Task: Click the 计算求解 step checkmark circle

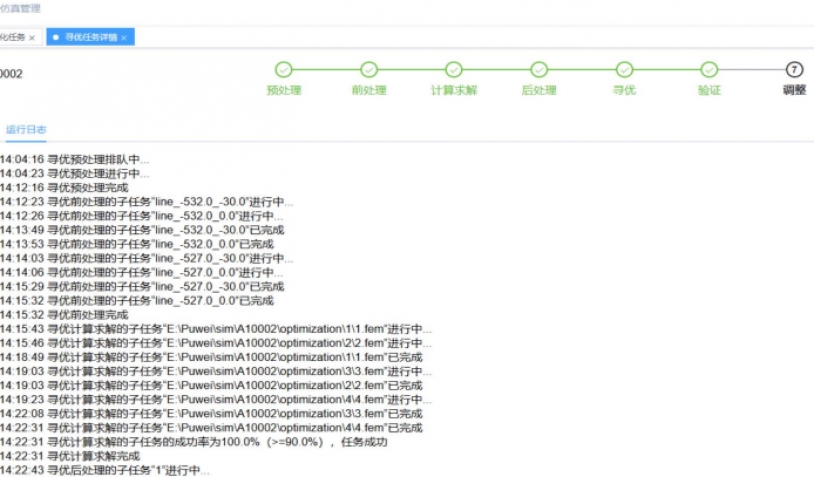Action: coord(454,70)
